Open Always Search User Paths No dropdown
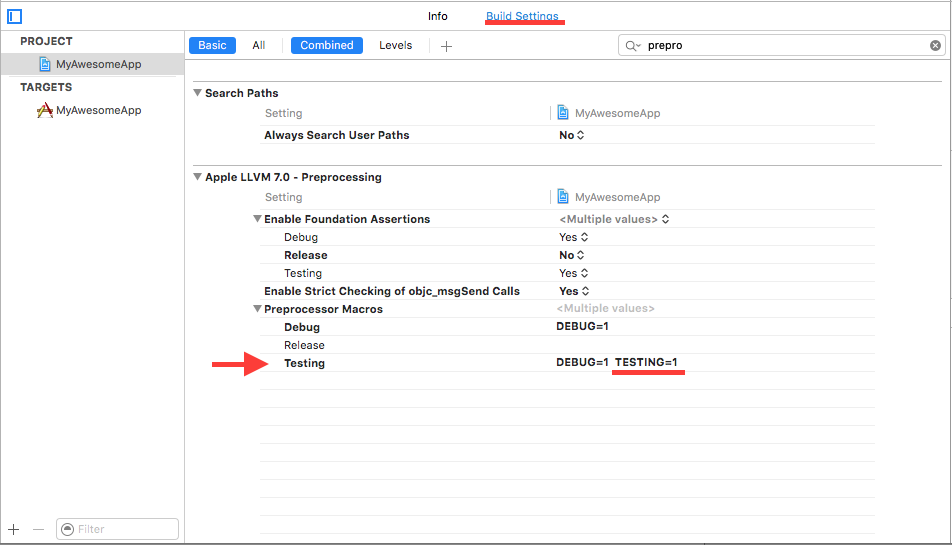The image size is (952, 545). point(571,135)
